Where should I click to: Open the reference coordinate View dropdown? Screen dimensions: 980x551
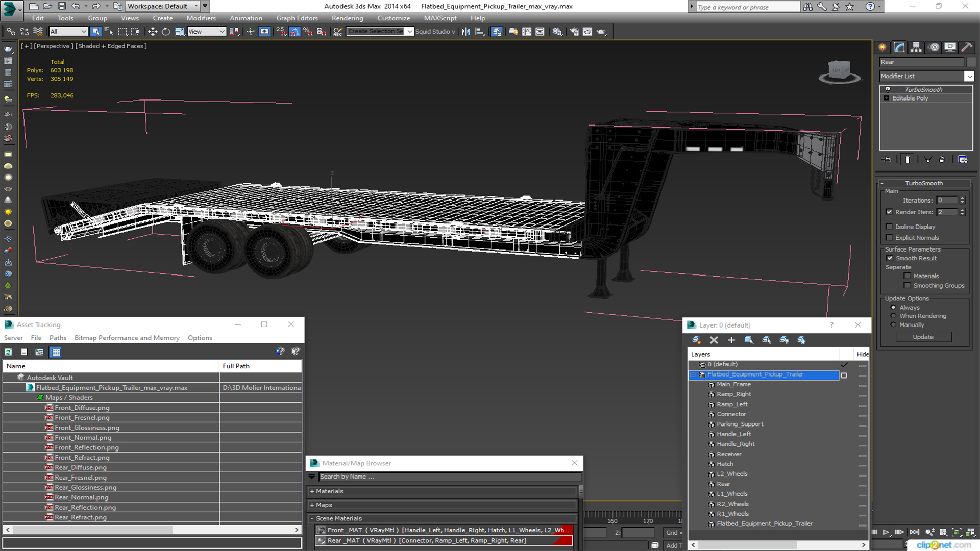tap(207, 32)
